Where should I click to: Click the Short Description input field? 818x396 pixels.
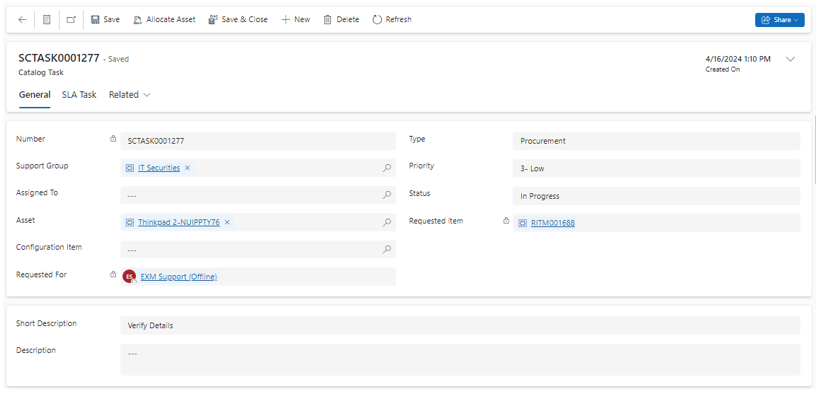click(460, 326)
